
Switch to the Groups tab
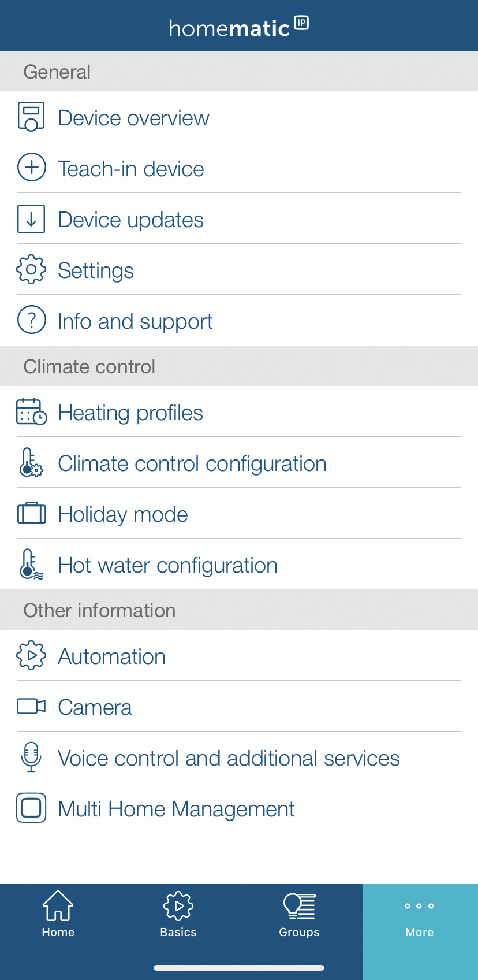(x=299, y=914)
